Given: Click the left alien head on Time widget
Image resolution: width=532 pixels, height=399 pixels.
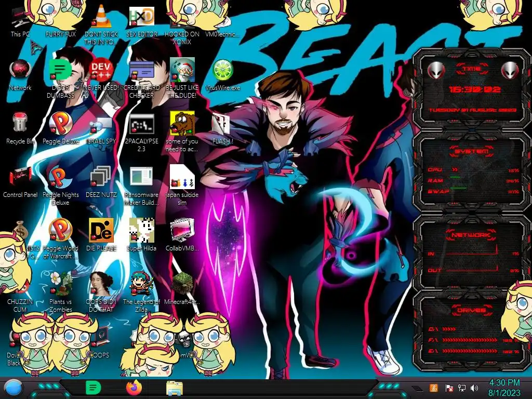Looking at the screenshot, I should coord(436,70).
